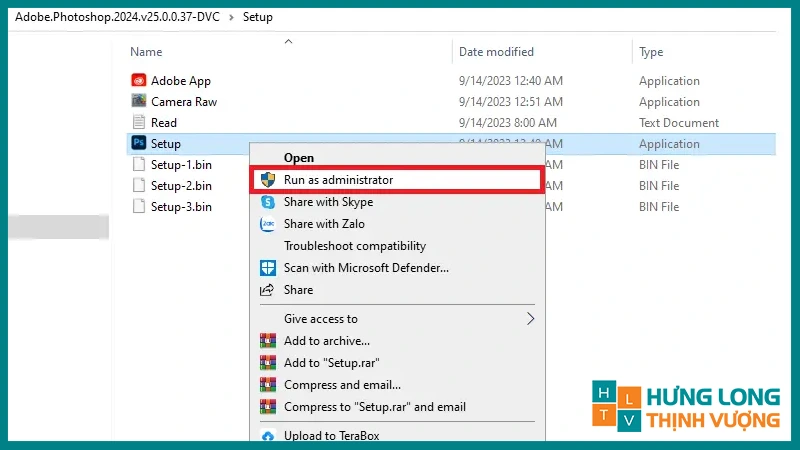The image size is (800, 450).
Task: Select the Read file name
Action: click(164, 122)
